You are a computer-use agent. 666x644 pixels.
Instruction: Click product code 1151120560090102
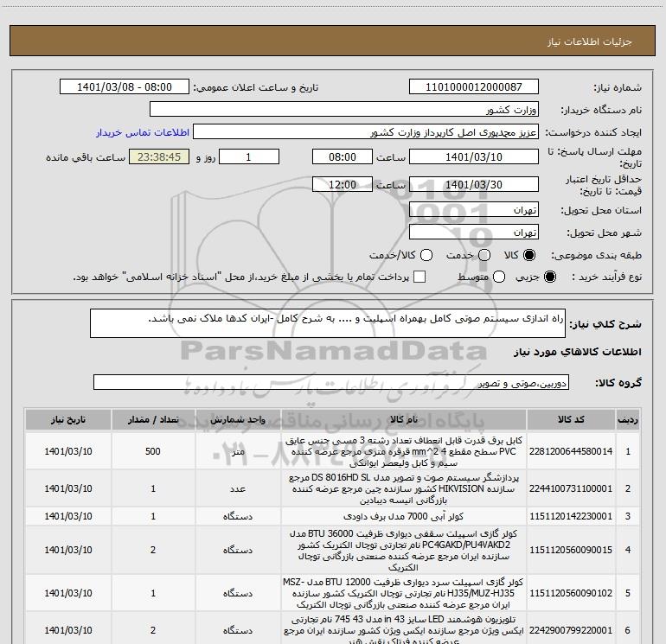(x=571, y=593)
